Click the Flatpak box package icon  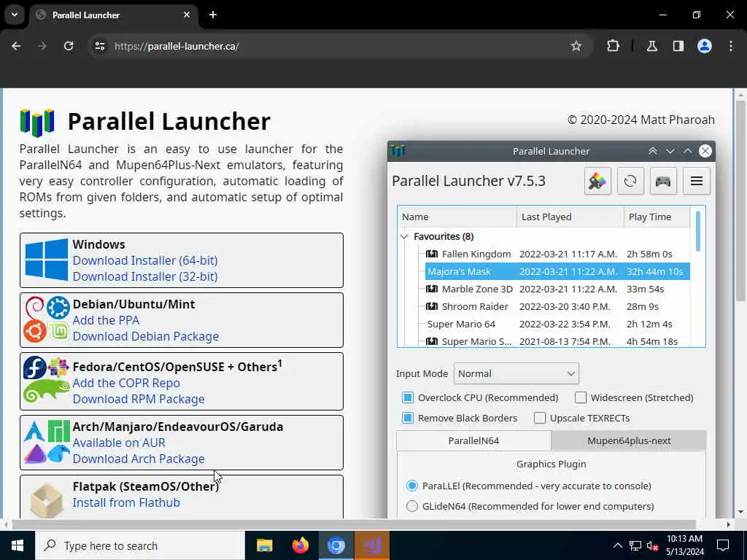(x=46, y=500)
